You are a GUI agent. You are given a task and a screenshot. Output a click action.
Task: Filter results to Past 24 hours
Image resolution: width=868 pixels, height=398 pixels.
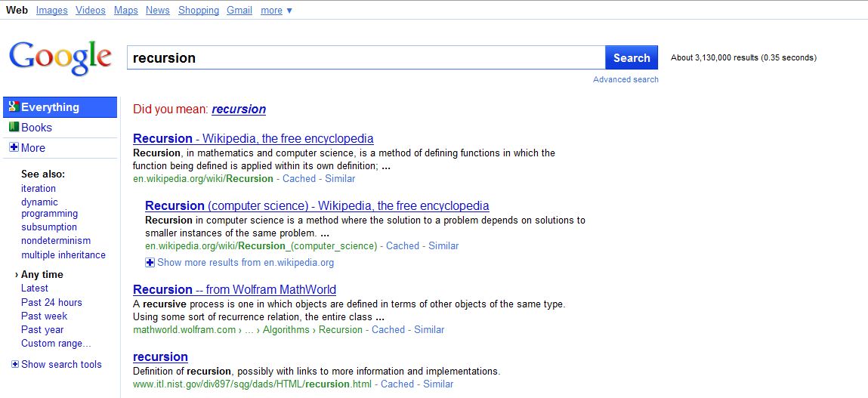51,302
